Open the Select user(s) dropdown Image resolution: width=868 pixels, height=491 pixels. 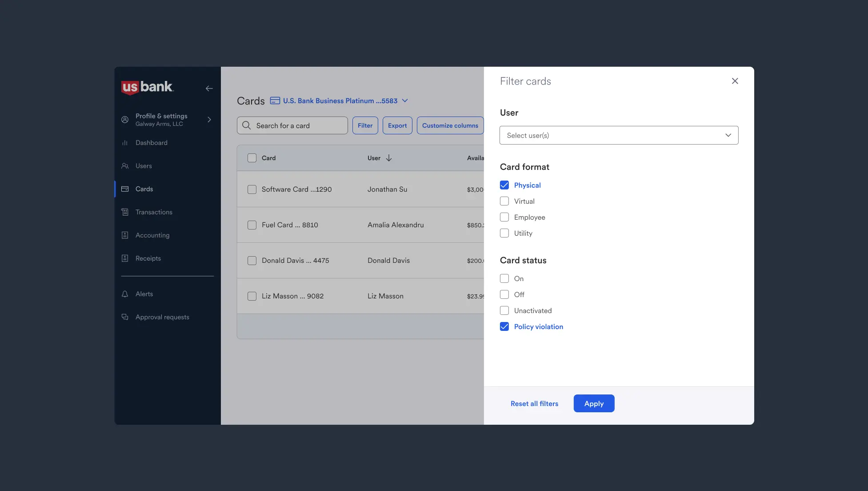(x=619, y=135)
